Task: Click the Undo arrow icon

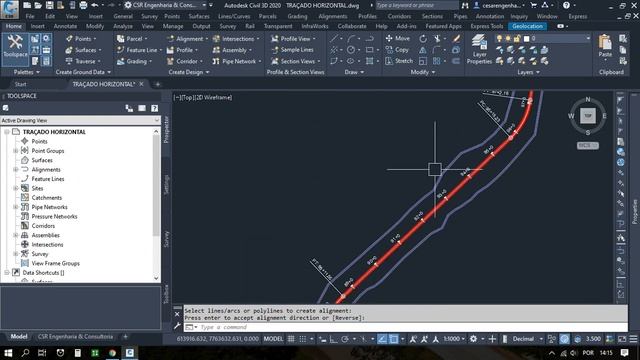Action: coord(95,5)
